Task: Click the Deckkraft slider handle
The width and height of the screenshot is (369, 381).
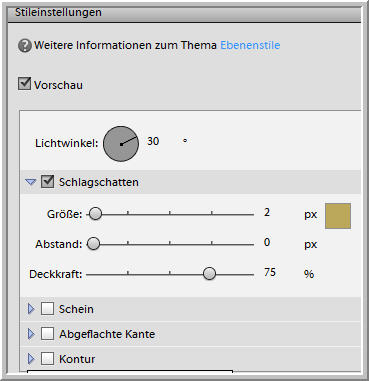Action: [x=209, y=274]
